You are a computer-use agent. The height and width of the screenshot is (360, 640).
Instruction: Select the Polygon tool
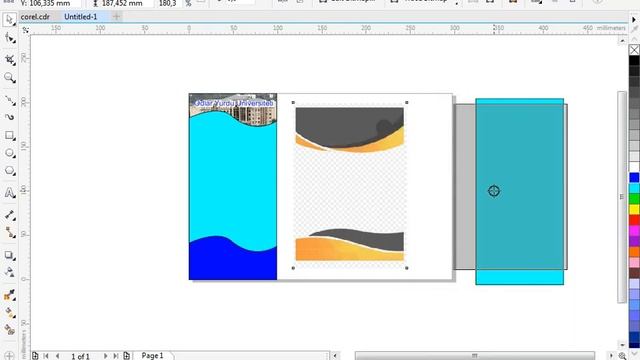pyautogui.click(x=9, y=171)
